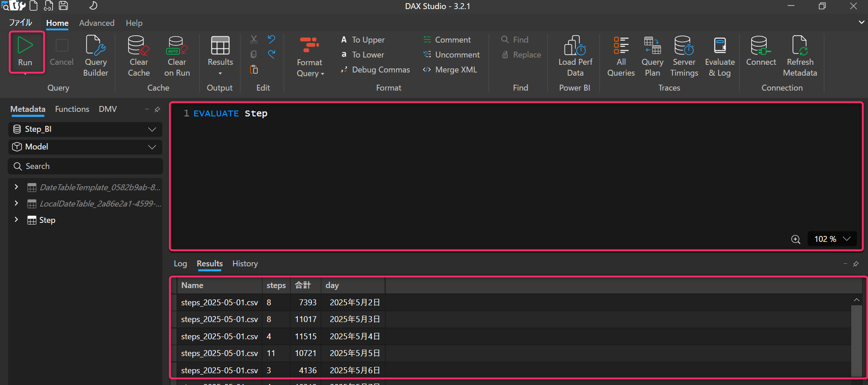The height and width of the screenshot is (385, 868).
Task: Click Load Perf Data
Action: [x=575, y=56]
